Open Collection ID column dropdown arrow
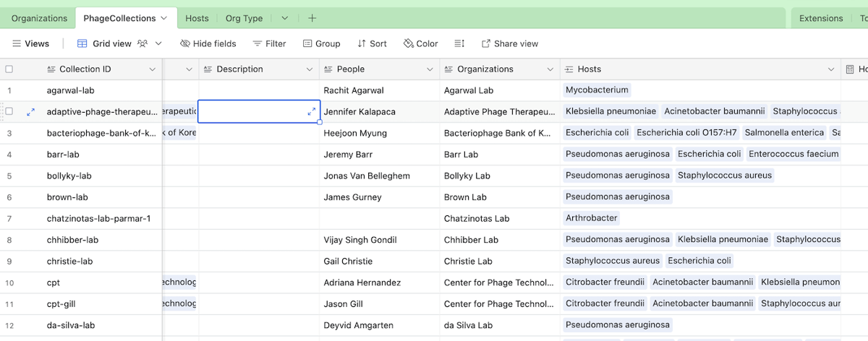The height and width of the screenshot is (341, 868). click(x=152, y=69)
